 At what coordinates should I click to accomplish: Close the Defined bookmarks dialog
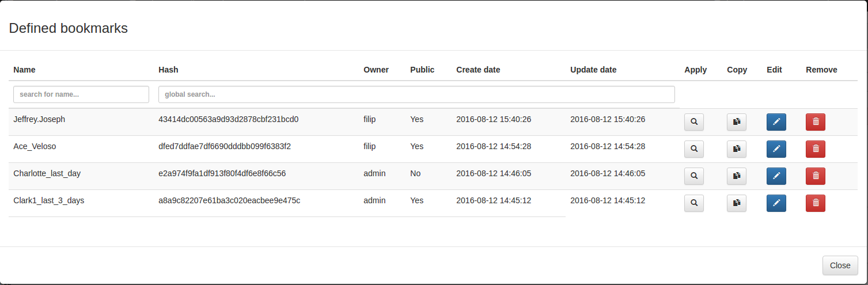tap(840, 265)
